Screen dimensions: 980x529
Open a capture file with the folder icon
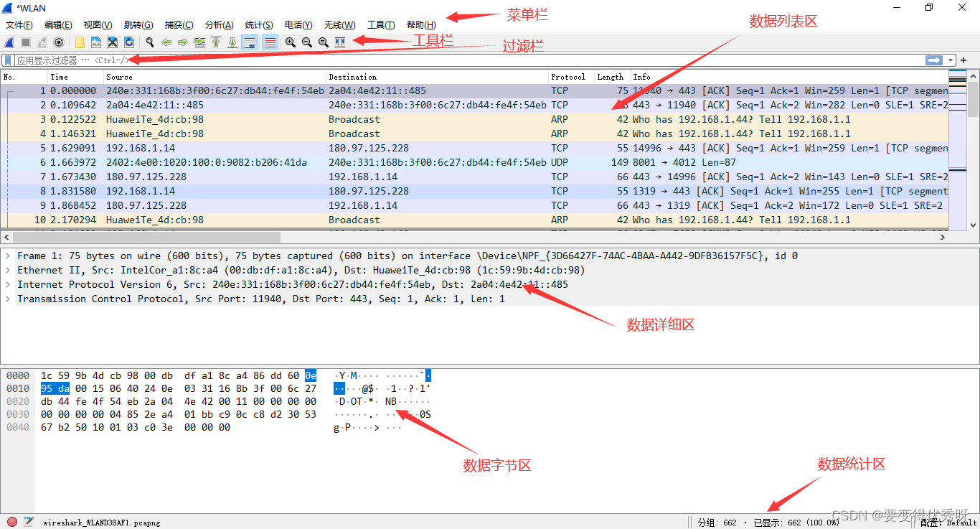tap(80, 42)
